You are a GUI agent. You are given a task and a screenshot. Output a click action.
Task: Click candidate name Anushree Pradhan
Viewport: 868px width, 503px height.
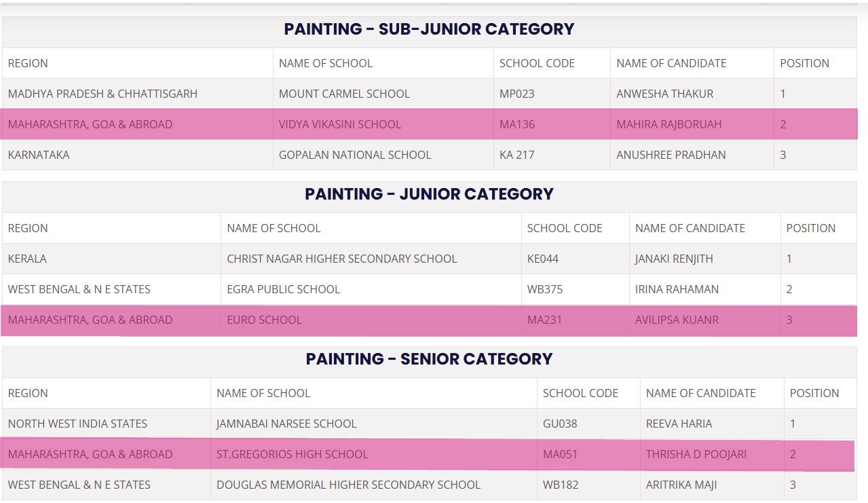pos(671,155)
